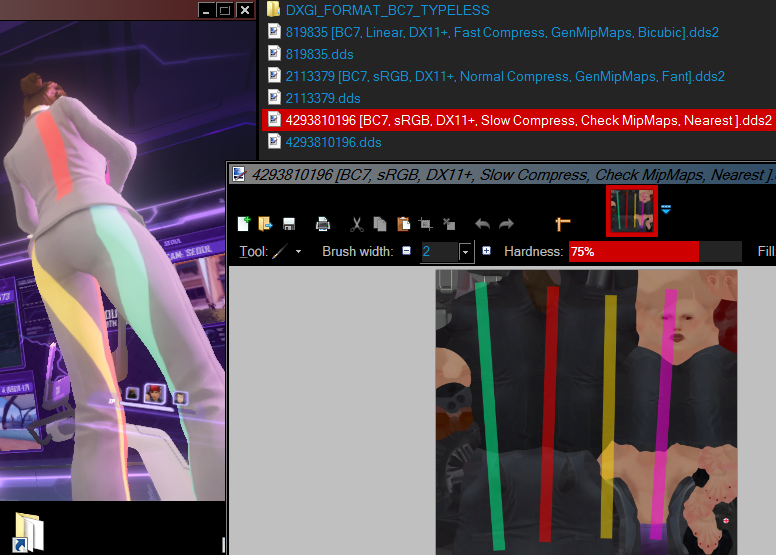Expand the Brush width dropdown list

465,252
